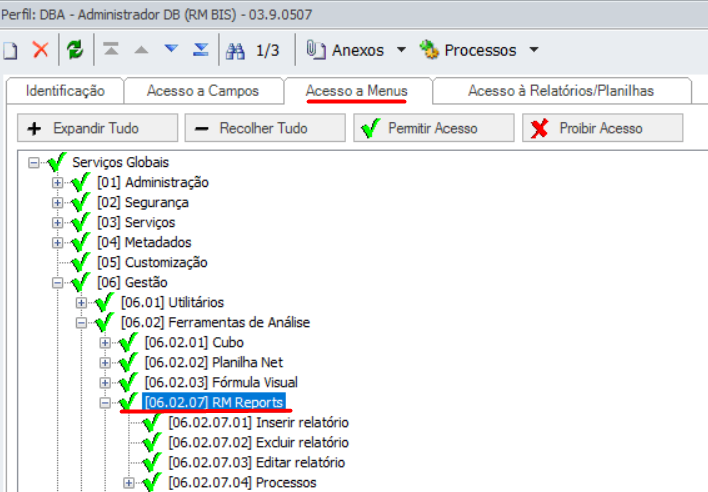The height and width of the screenshot is (492, 708).
Task: Toggle access checkmark for [03] Serviços
Action: 81,222
